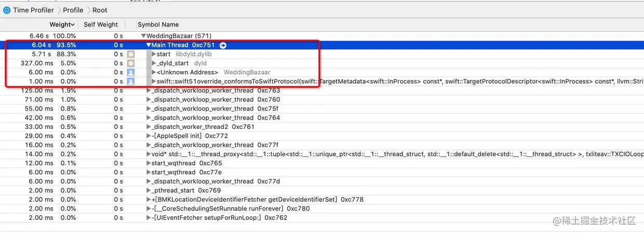Expand the _pthread_start 0xc769 row
Screen dimensions: 644x234
pyautogui.click(x=149, y=191)
